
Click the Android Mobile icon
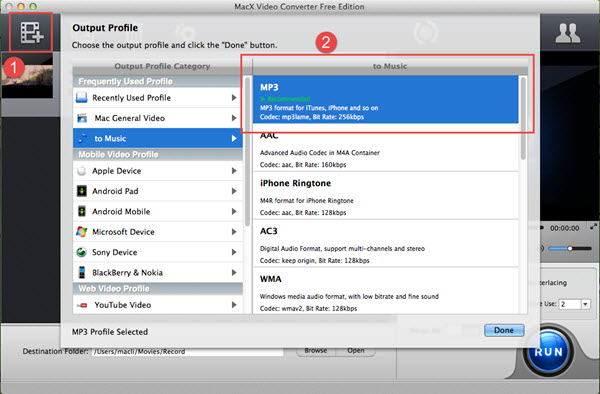(82, 211)
